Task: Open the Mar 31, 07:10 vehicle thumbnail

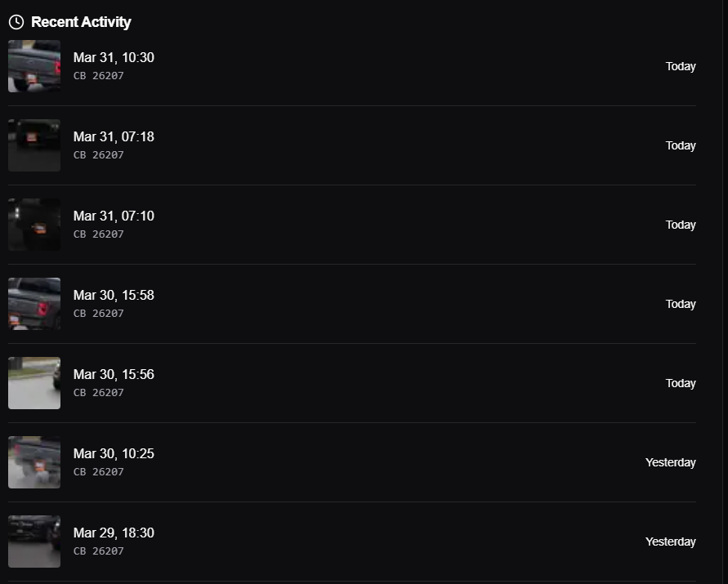Action: coord(34,225)
